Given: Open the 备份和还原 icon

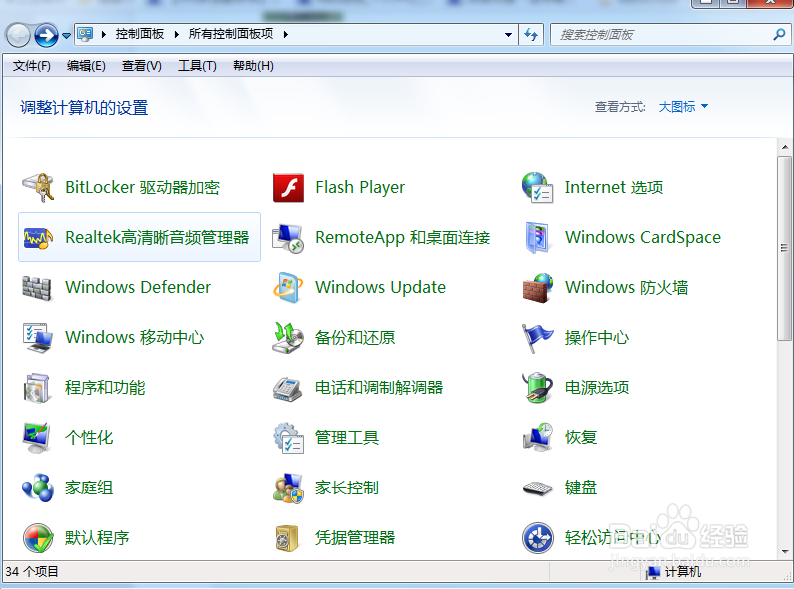Looking at the screenshot, I should [288, 338].
